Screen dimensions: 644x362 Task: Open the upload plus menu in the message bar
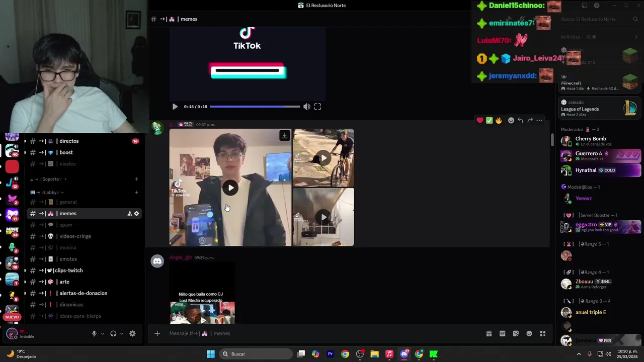pyautogui.click(x=157, y=333)
